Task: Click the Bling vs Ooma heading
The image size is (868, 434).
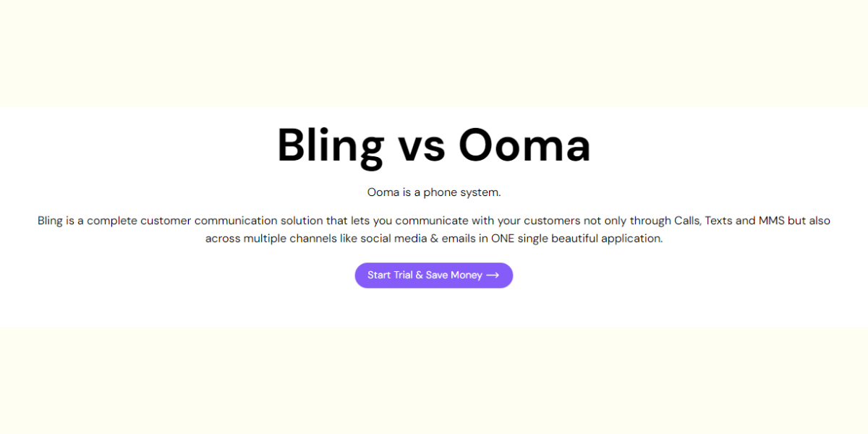Action: pos(433,145)
